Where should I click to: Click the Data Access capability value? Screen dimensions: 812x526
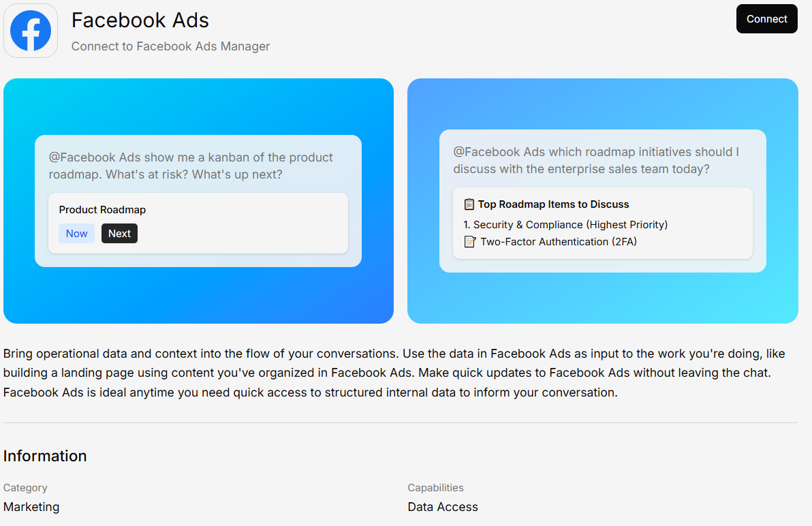coord(443,507)
